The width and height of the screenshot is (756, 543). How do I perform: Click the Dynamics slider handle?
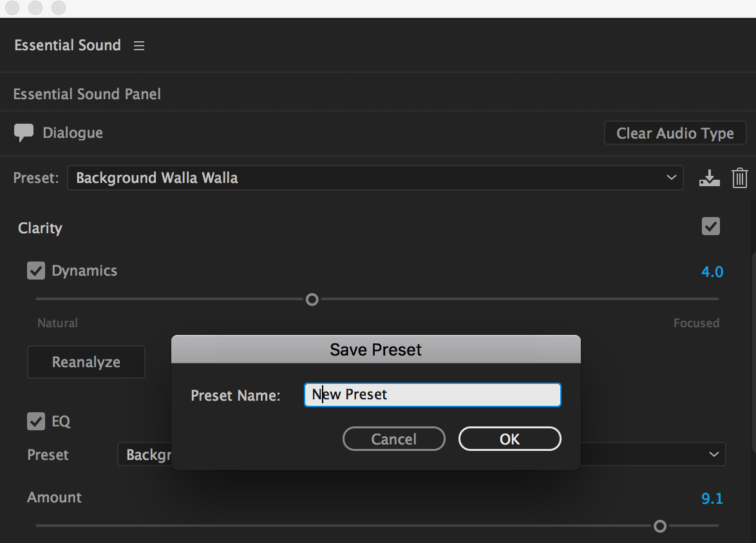coord(312,300)
